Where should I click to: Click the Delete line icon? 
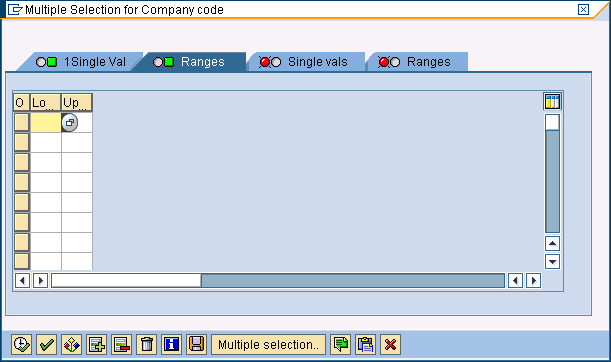(121, 344)
